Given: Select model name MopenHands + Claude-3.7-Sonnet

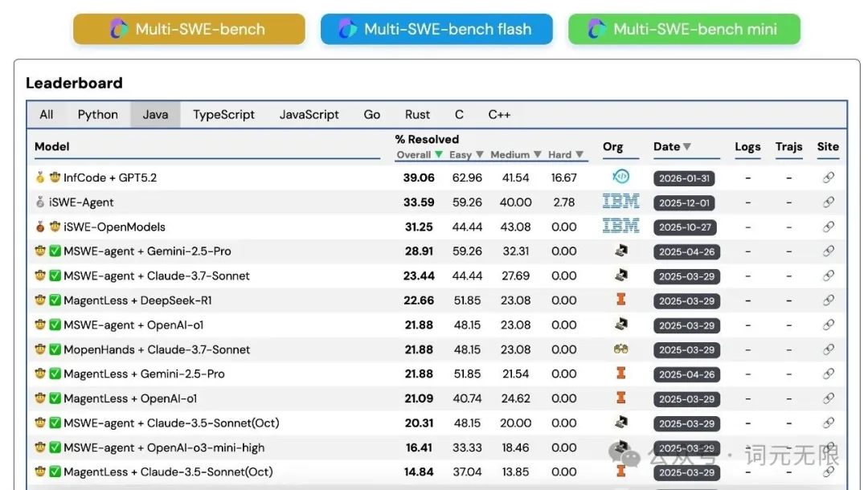Looking at the screenshot, I should [157, 349].
